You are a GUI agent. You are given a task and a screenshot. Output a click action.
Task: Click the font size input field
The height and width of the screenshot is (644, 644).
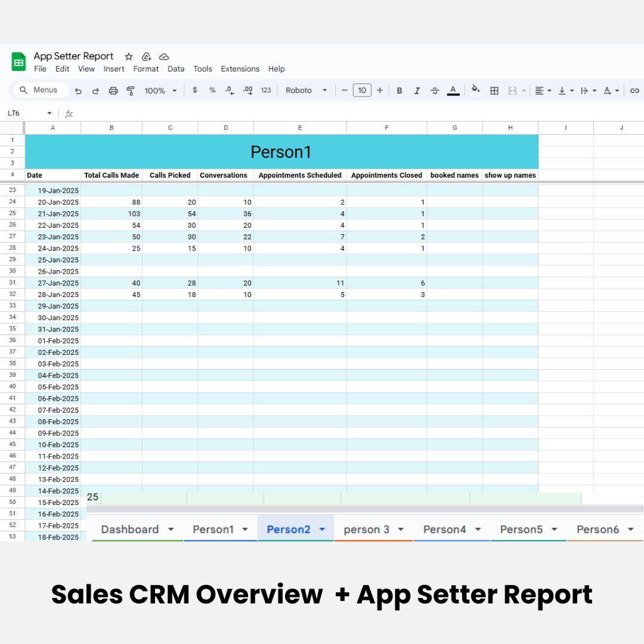tap(362, 91)
